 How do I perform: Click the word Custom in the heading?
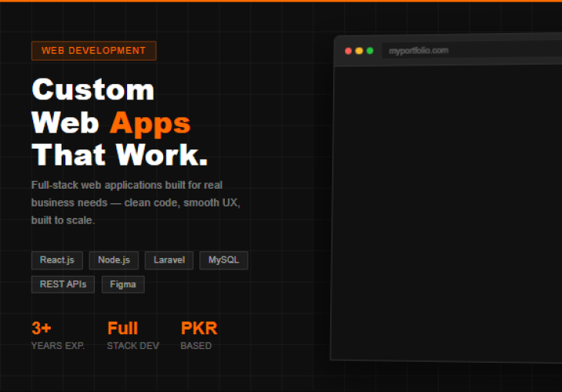[x=92, y=89]
